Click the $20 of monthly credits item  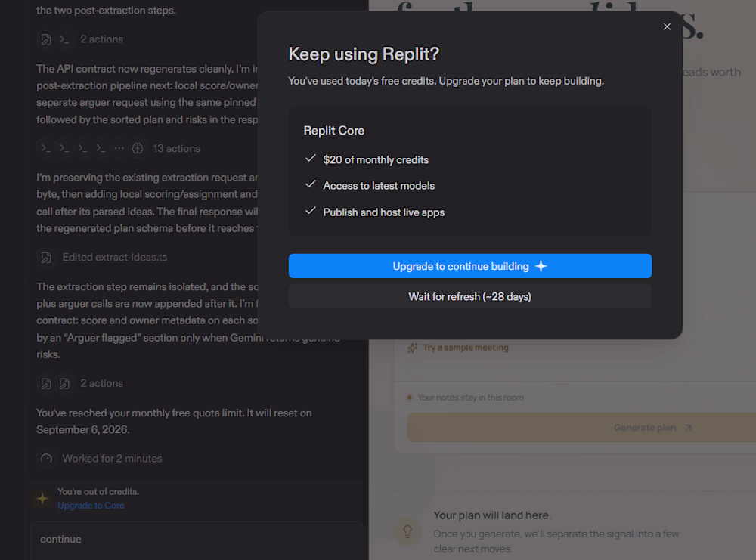coord(376,159)
